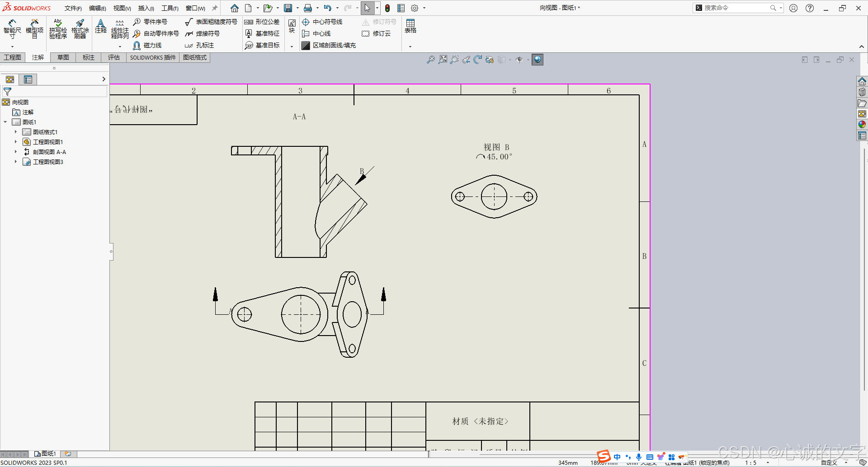Open the save button dropdown arrow
Image resolution: width=868 pixels, height=467 pixels.
[297, 8]
